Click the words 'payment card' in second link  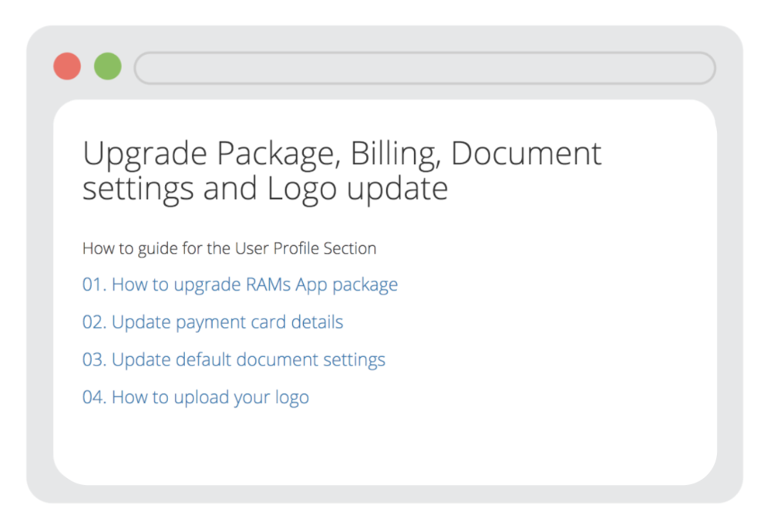231,322
